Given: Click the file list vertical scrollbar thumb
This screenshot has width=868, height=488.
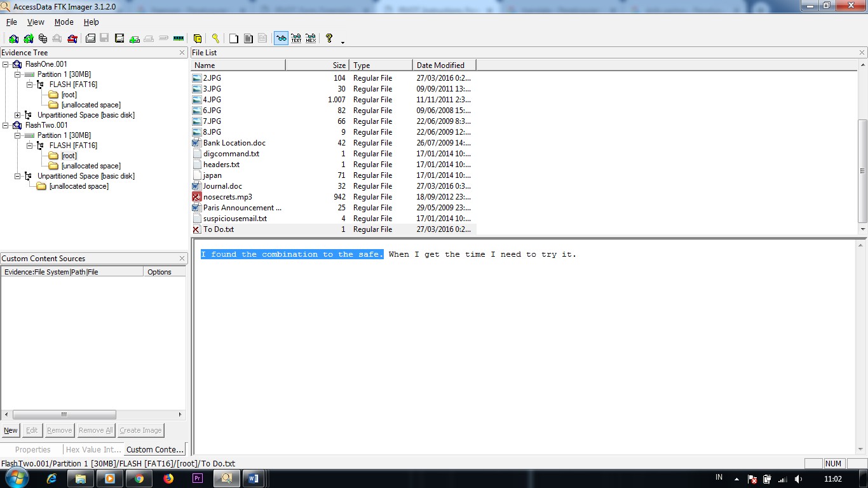Looking at the screenshot, I should tap(862, 170).
